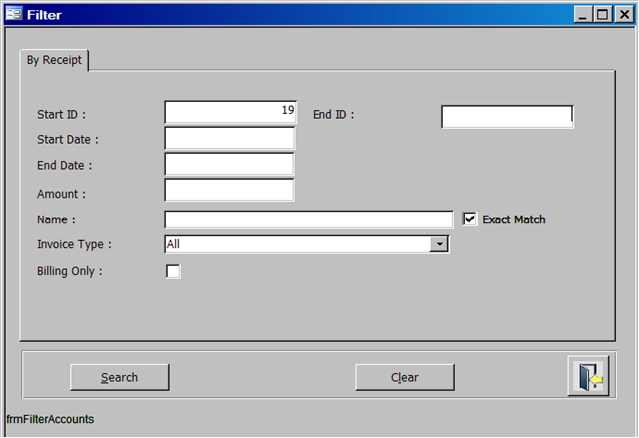Expand the Invoice Type dropdown arrow
639x438 pixels.
[x=439, y=244]
